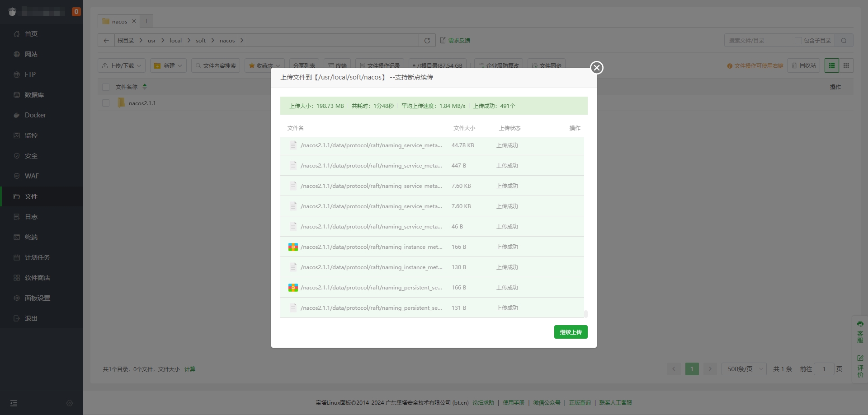Viewport: 868px width, 415px height.
Task: Add a new file tab
Action: [146, 21]
